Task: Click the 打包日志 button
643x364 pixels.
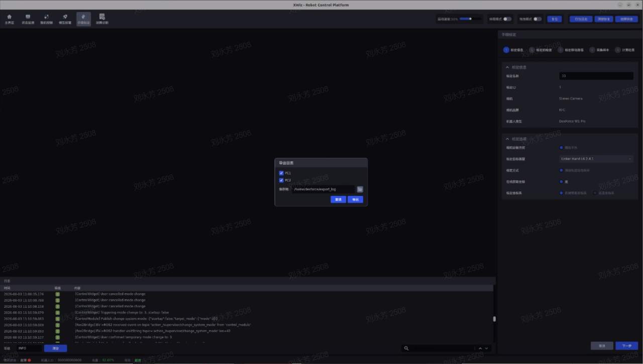Action: click(x=581, y=19)
